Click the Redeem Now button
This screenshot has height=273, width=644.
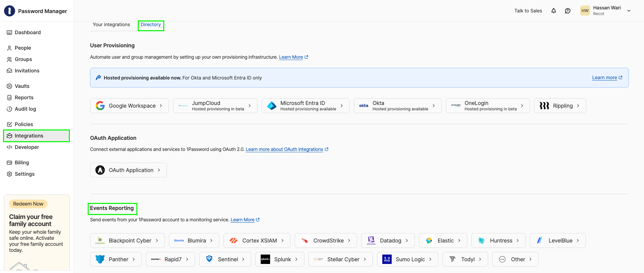coord(28,204)
